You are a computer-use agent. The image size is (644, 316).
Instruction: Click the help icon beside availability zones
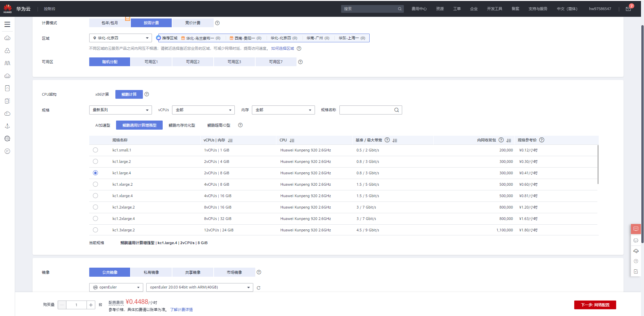(x=301, y=62)
